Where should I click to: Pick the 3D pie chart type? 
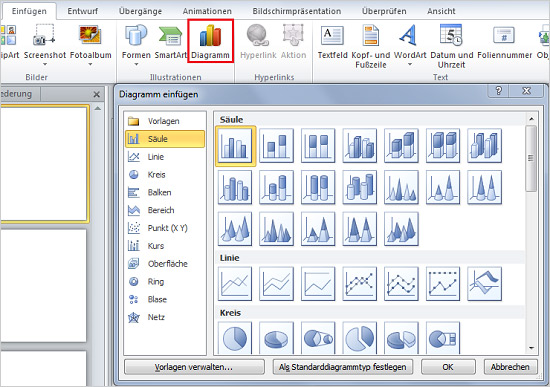pos(276,338)
